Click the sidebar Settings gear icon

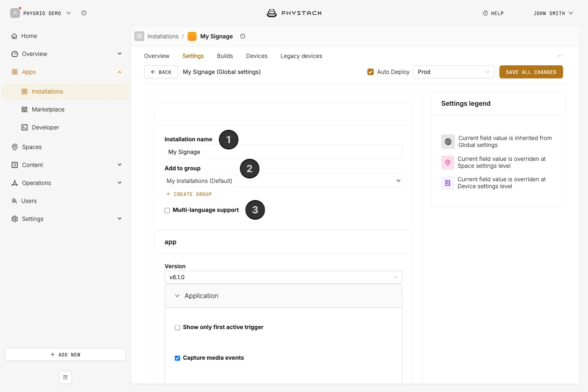pyautogui.click(x=15, y=219)
